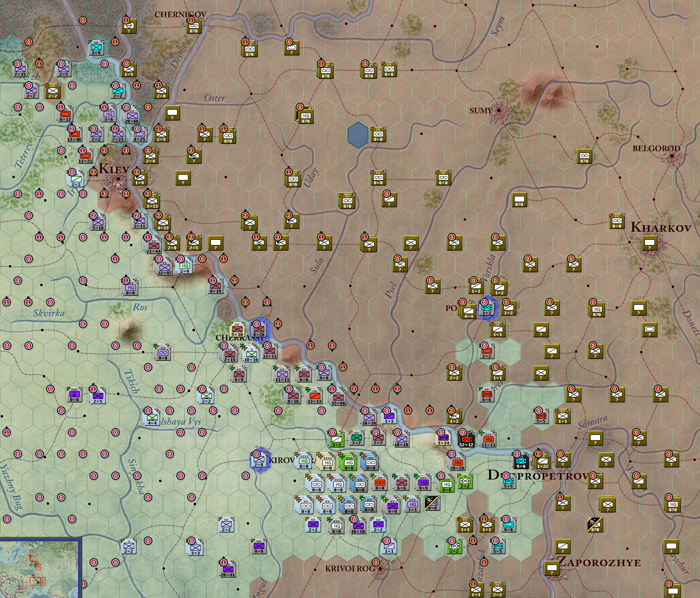Select the unknown counter on Kharkov city
The image size is (700, 598).
click(650, 243)
